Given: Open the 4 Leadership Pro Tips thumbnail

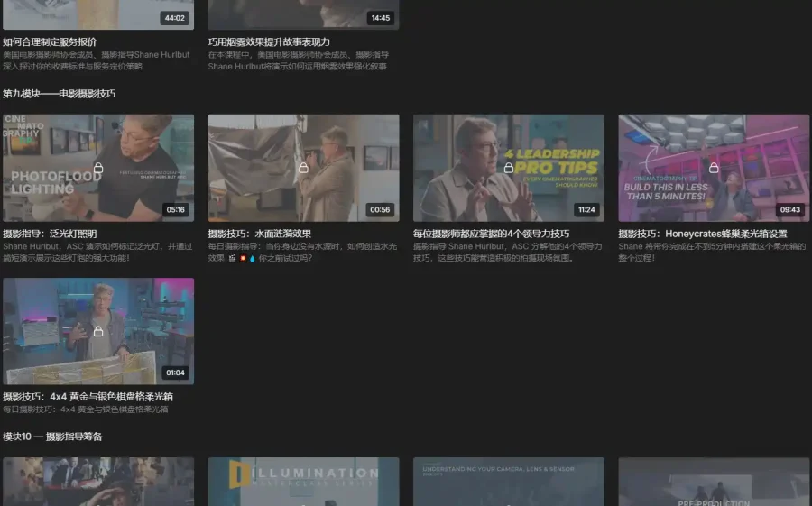Looking at the screenshot, I should click(509, 168).
